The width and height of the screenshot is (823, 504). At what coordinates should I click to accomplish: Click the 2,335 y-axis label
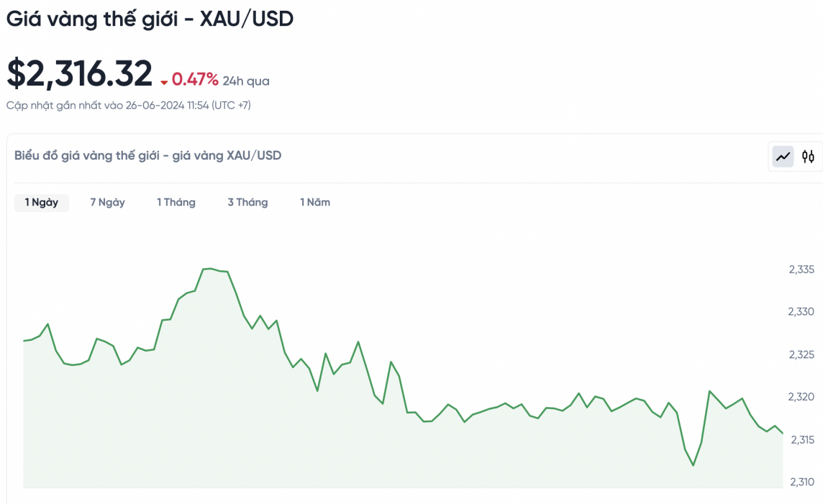click(801, 270)
